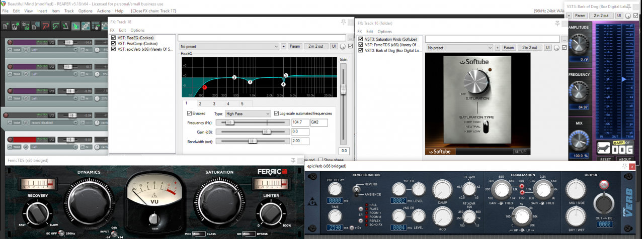Pin the epicVerb plugin window
This screenshot has width=644, height=239.
[625, 166]
